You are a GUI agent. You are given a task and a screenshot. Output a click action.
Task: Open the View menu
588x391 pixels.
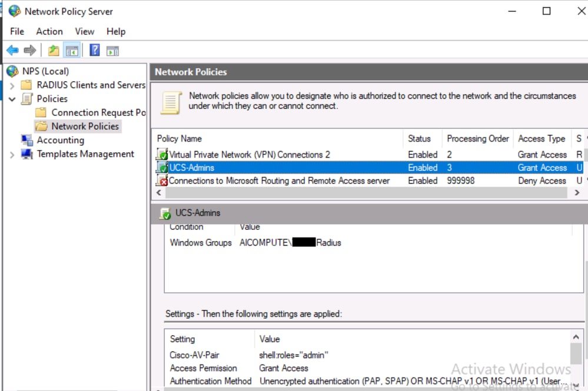coord(84,32)
